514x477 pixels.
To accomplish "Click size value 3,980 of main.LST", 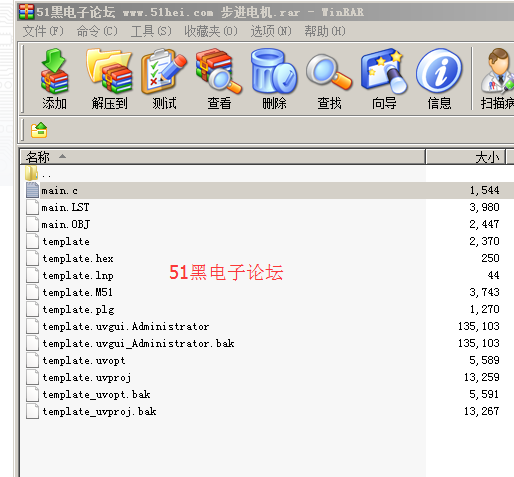I will click(x=484, y=207).
